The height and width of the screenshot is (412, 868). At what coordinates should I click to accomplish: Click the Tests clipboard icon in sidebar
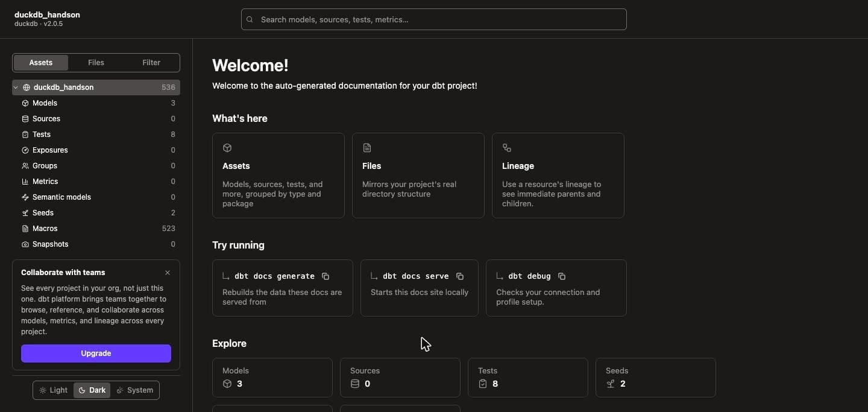point(25,135)
